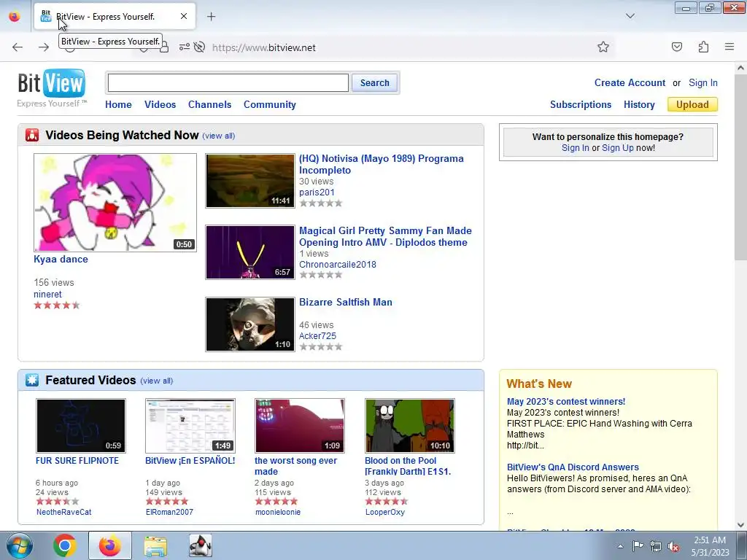Open channel link Acker725
747x560 pixels.
[318, 335]
